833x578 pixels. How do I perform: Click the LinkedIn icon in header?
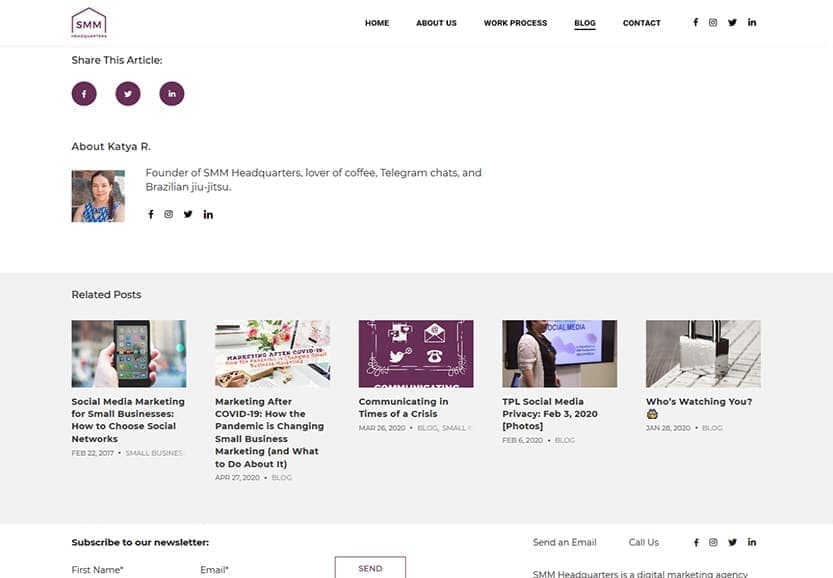(752, 23)
